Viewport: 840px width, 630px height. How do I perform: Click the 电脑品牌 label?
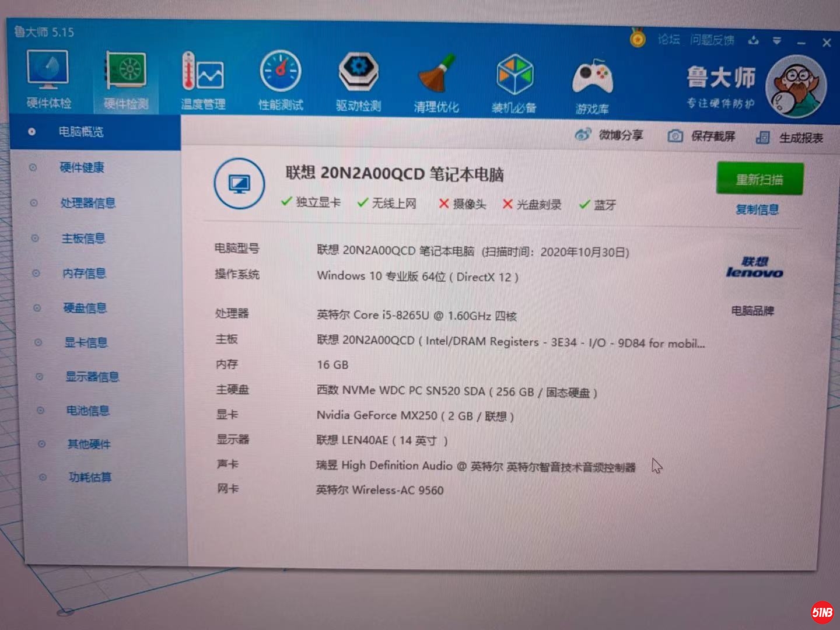click(x=752, y=311)
